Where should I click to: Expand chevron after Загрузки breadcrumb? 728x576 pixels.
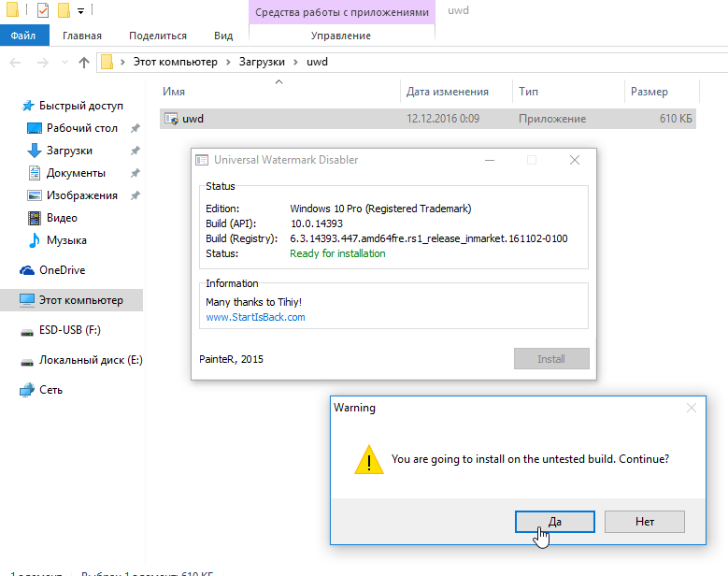point(295,63)
